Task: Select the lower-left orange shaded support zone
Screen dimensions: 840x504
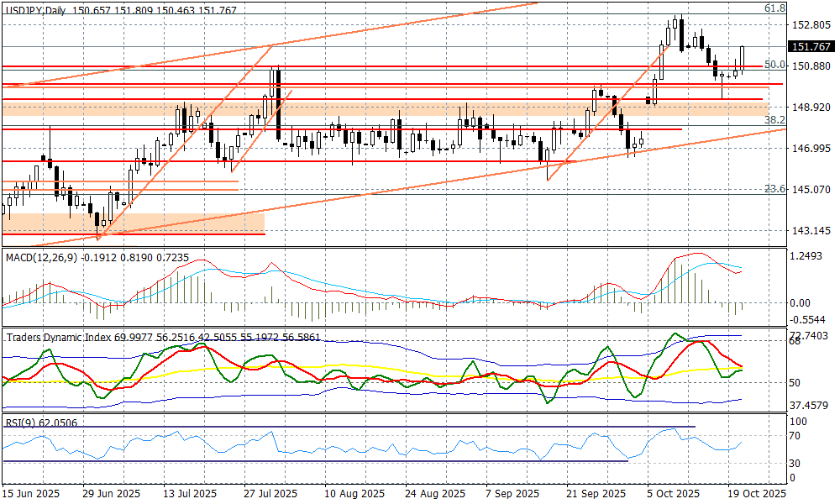Action: tap(134, 223)
